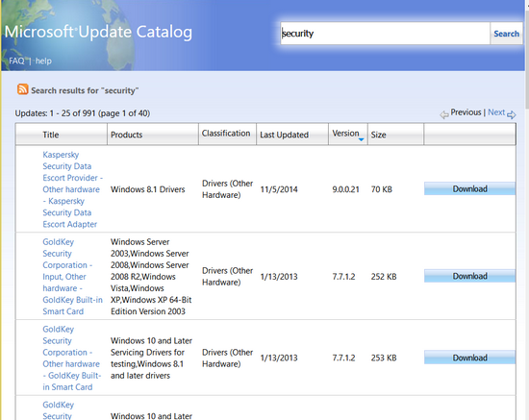Click the Previous page text
This screenshot has height=420, width=529.
click(x=466, y=112)
